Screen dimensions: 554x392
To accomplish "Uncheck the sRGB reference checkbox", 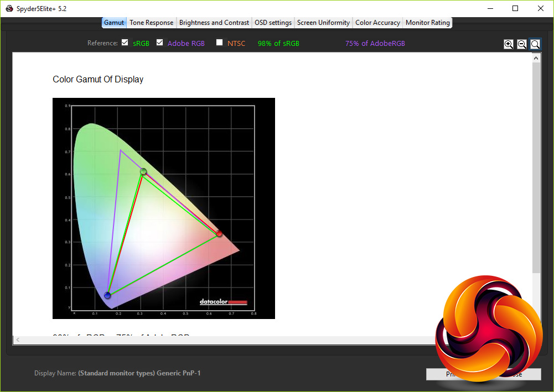I will (x=125, y=43).
